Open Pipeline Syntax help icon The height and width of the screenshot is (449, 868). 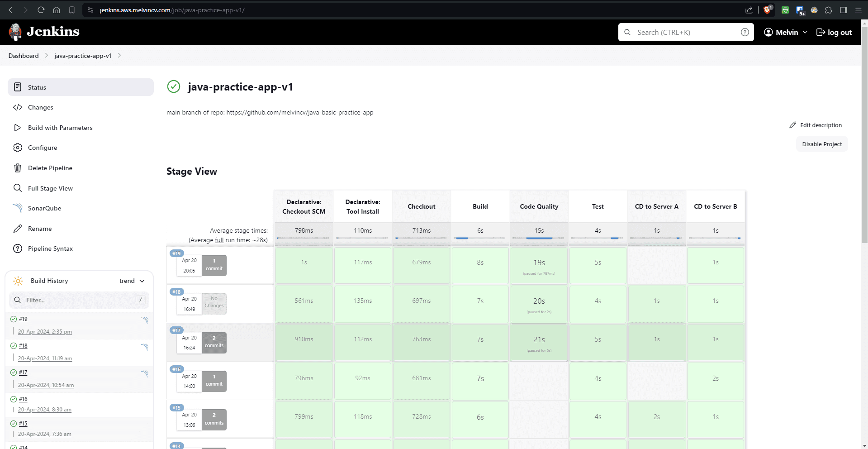pos(18,248)
